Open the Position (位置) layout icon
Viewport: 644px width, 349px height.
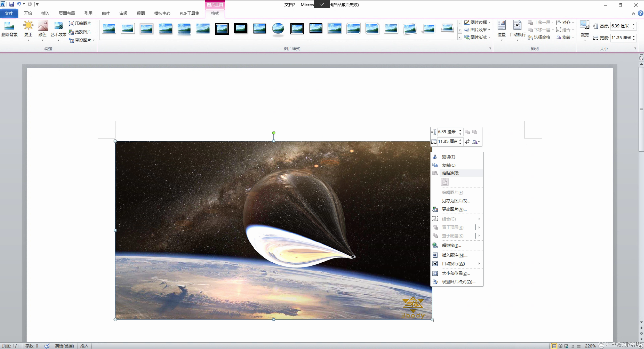(501, 26)
